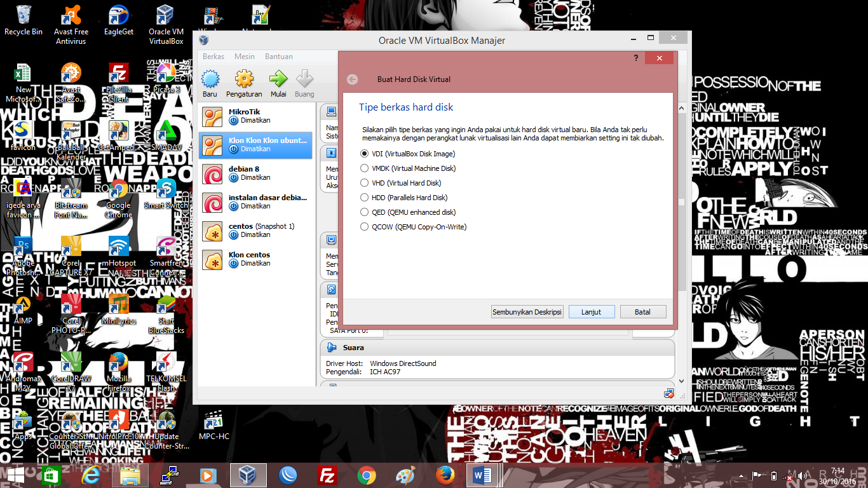Viewport: 868px width, 488px height.
Task: Choose VHD (Virtual Hard Disk) option
Action: click(x=401, y=183)
